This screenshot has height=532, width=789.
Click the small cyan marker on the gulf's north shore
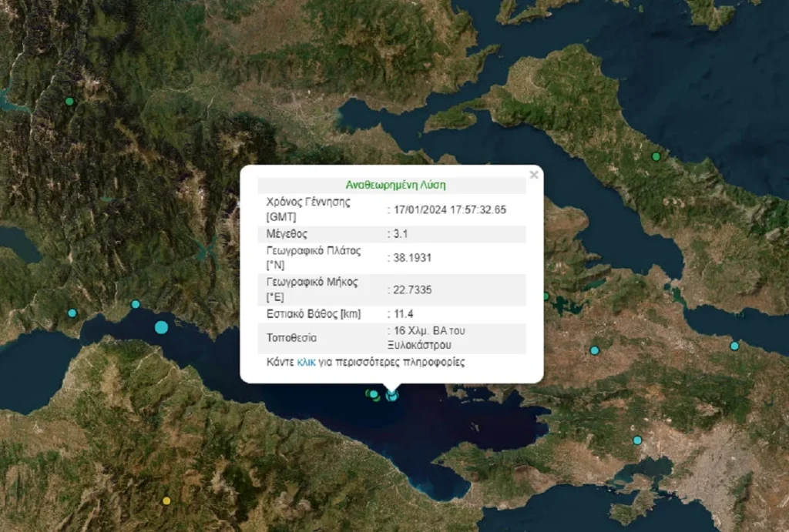[x=136, y=304]
